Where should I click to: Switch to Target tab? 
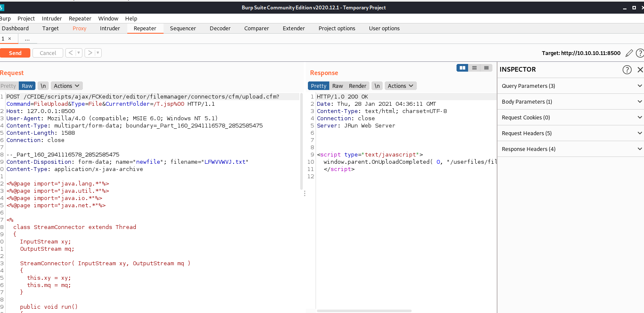point(50,28)
